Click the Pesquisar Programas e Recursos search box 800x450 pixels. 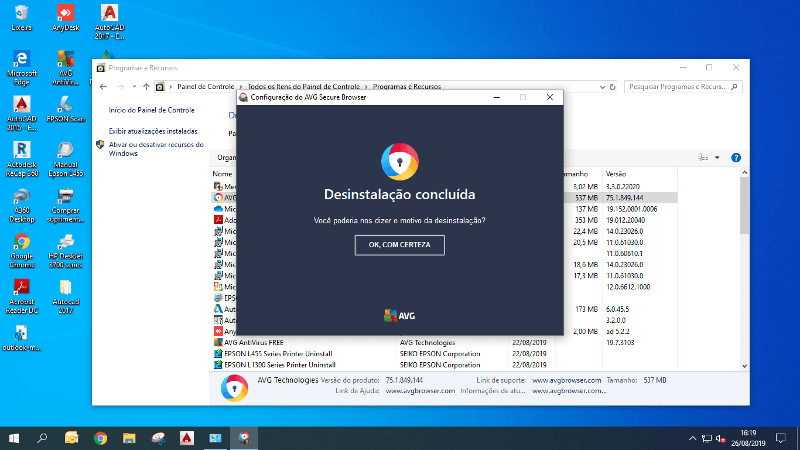coord(683,87)
